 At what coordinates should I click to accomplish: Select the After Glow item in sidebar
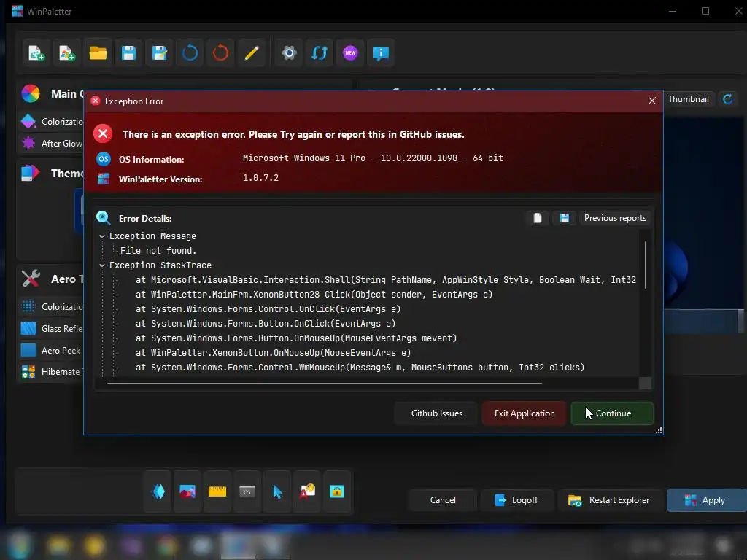(x=52, y=144)
